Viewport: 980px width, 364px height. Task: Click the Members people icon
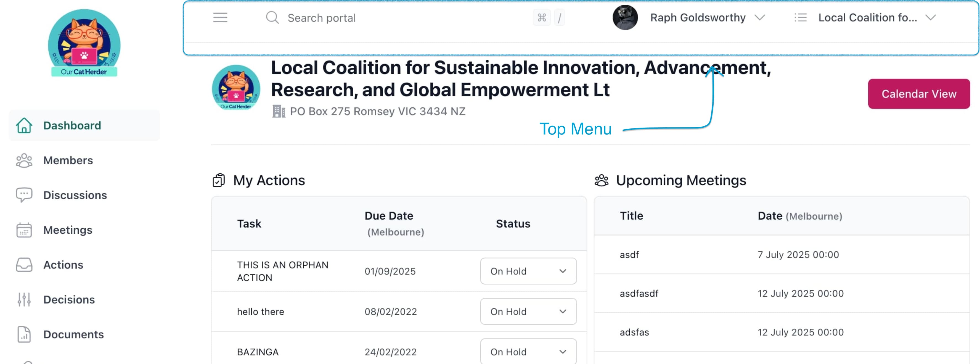tap(24, 160)
